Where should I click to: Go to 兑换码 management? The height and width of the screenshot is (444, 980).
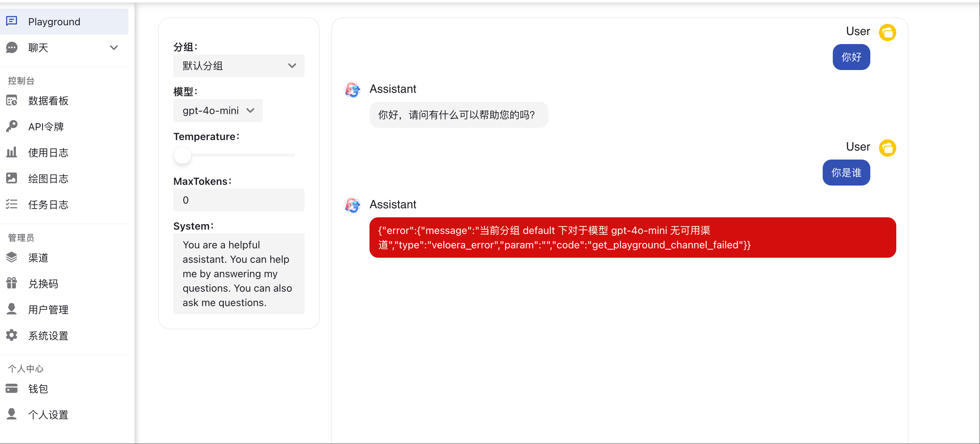[x=64, y=283]
